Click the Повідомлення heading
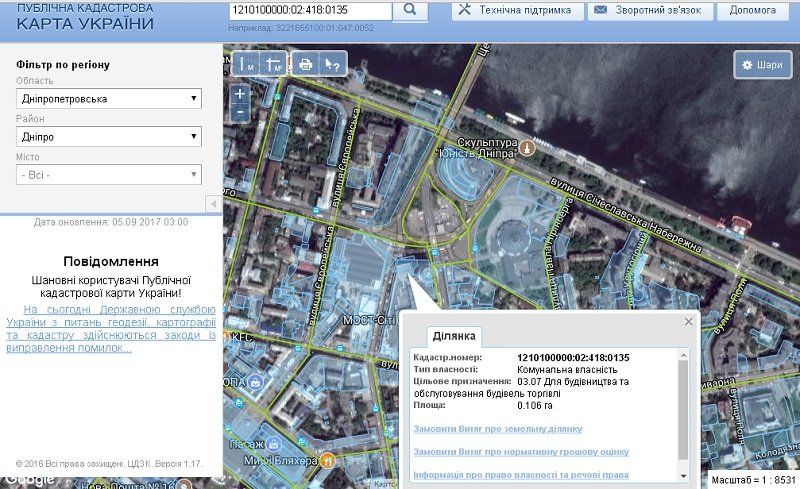Screen dimensions: 800x489 [x=111, y=261]
